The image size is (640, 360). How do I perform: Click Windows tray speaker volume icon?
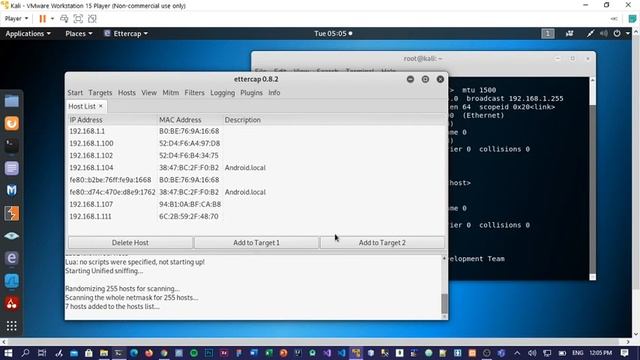(x=532, y=353)
